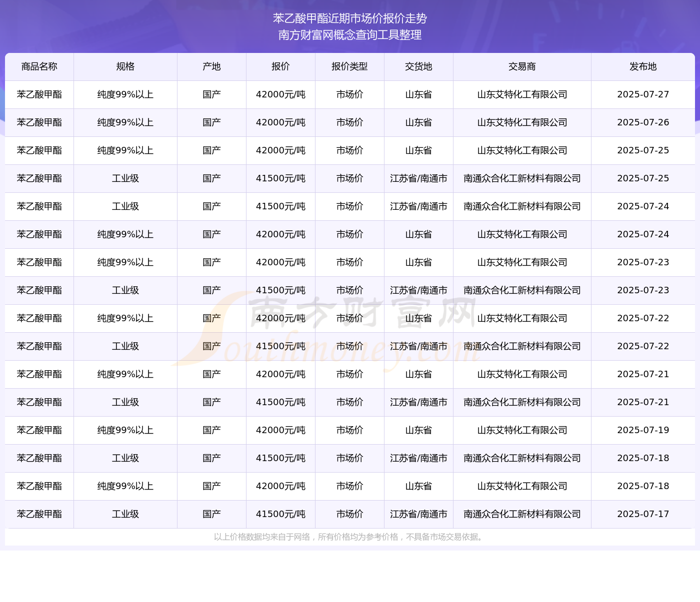This screenshot has height=602, width=700.
Task: Click the 产地 column header
Action: [x=212, y=66]
